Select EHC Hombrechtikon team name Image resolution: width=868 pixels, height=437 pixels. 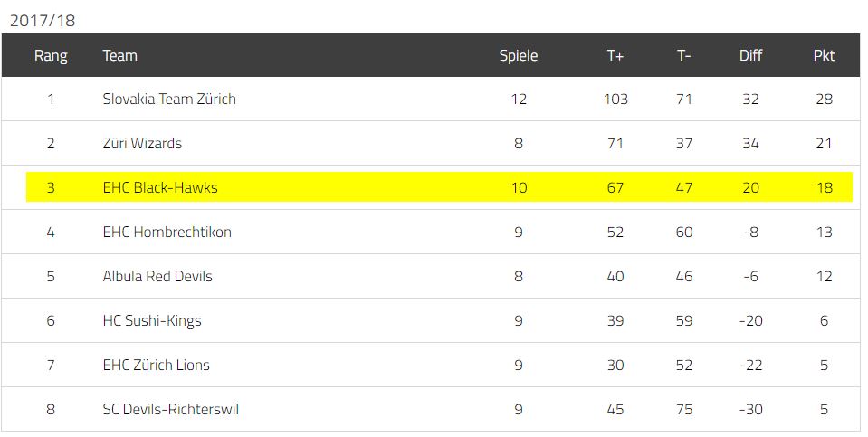(x=167, y=232)
